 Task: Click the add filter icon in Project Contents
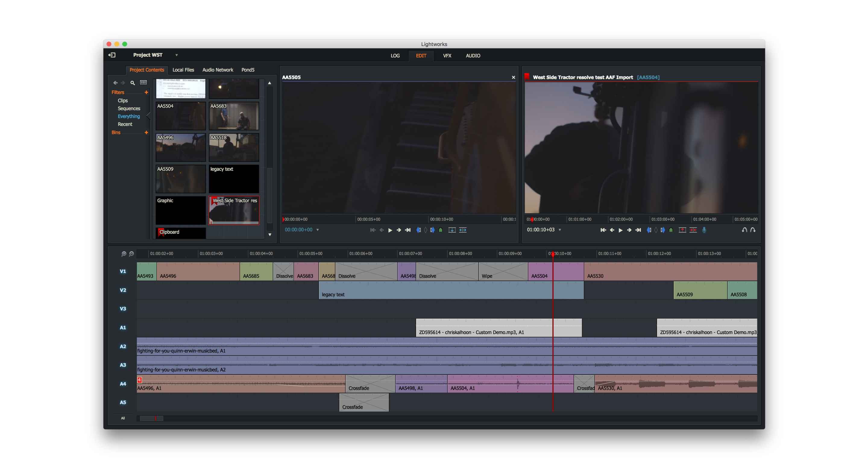[x=148, y=92]
